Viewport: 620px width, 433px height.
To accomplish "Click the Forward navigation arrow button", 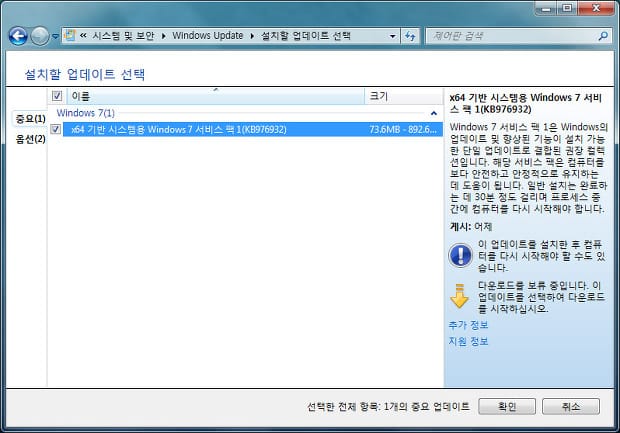I will pyautogui.click(x=39, y=36).
